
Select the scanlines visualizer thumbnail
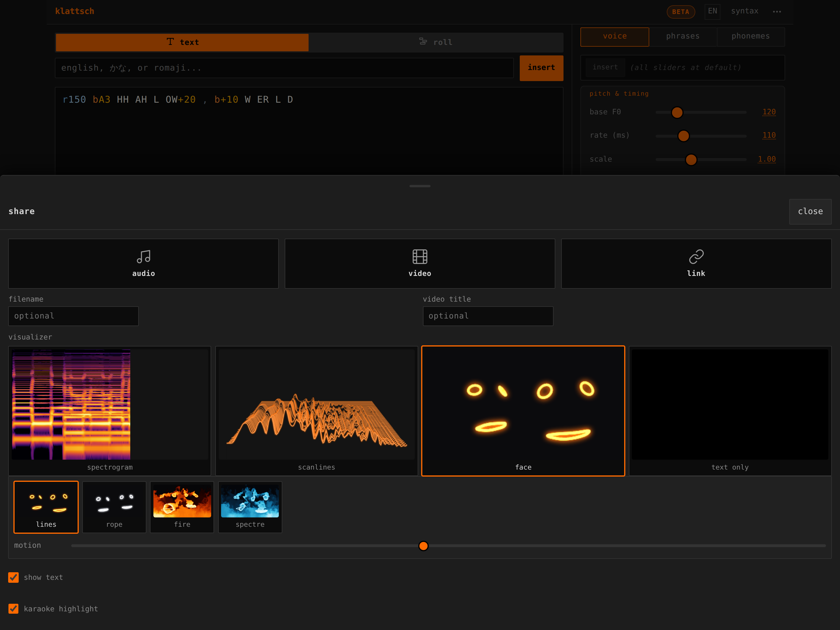coord(317,410)
